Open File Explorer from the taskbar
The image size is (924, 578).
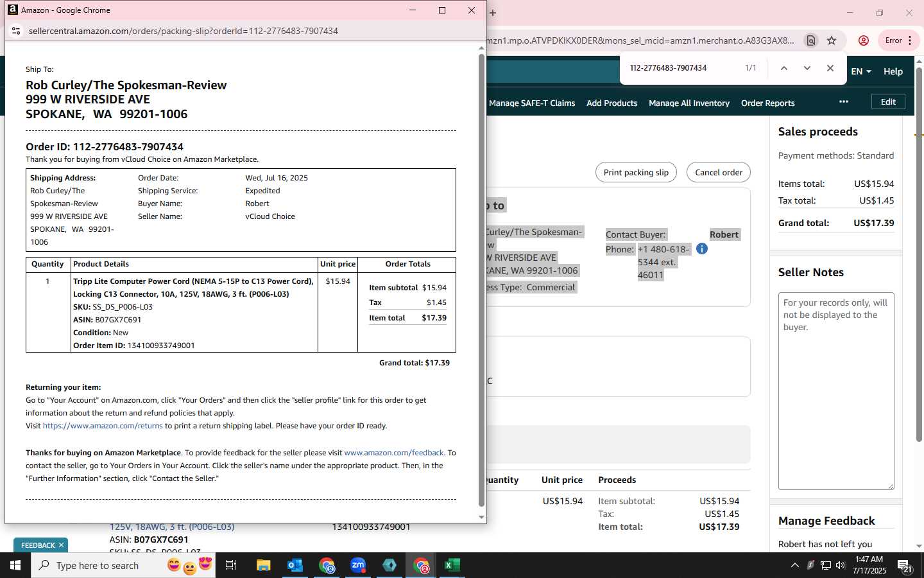click(x=264, y=565)
